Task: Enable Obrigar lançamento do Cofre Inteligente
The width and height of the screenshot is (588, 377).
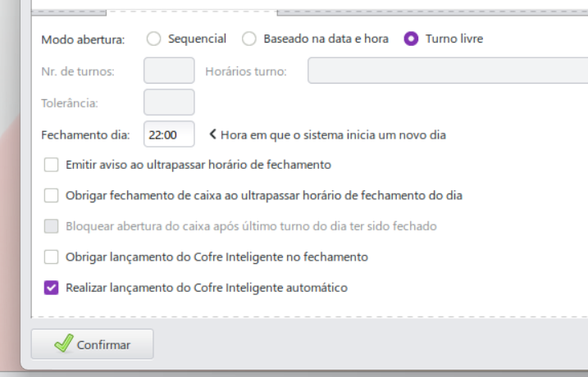Action: (52, 257)
